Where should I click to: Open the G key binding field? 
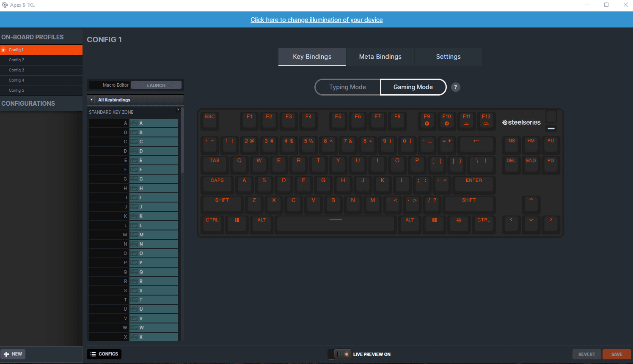(x=154, y=179)
